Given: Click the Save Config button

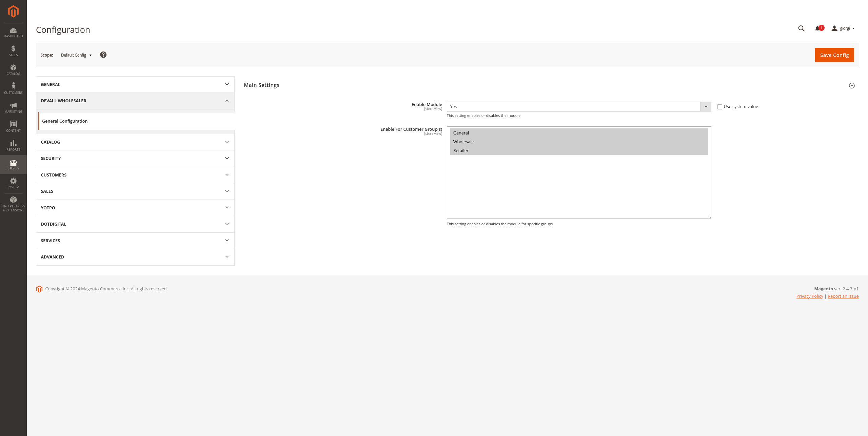Looking at the screenshot, I should pyautogui.click(x=834, y=55).
